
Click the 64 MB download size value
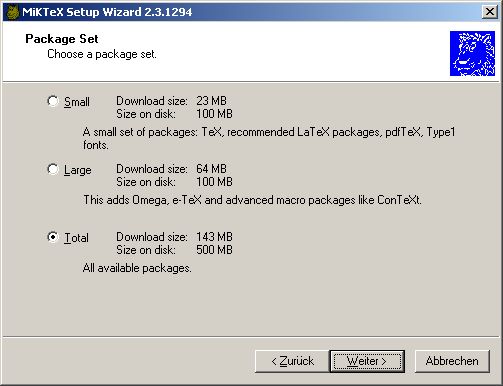[211, 169]
